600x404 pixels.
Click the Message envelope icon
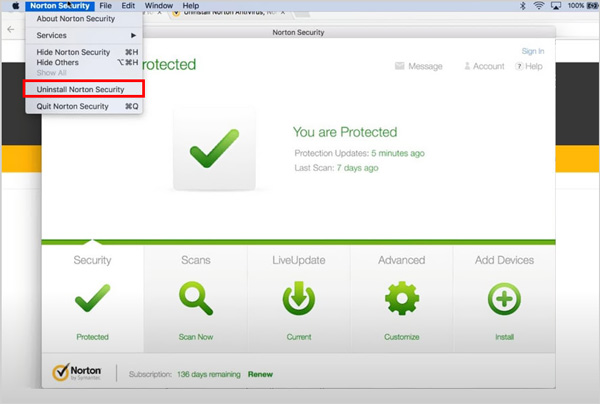coord(399,66)
